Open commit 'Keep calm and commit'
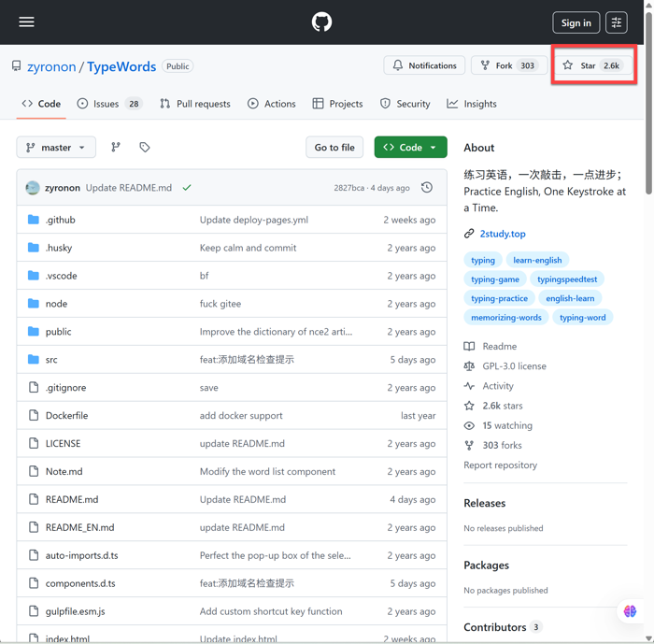 [248, 248]
